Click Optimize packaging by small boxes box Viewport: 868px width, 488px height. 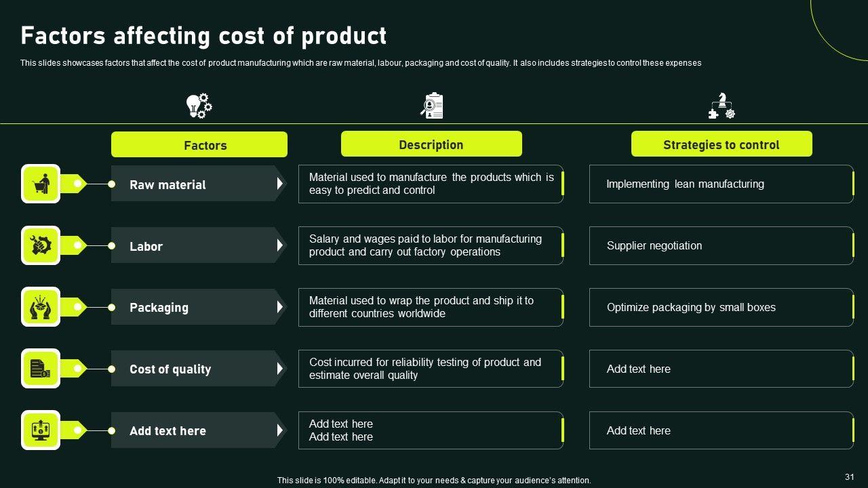point(721,307)
